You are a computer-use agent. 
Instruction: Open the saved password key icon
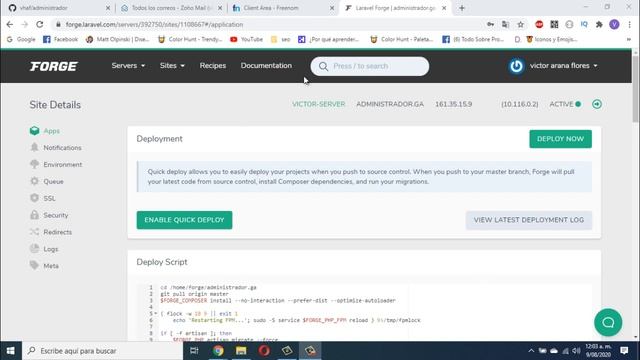click(490, 24)
